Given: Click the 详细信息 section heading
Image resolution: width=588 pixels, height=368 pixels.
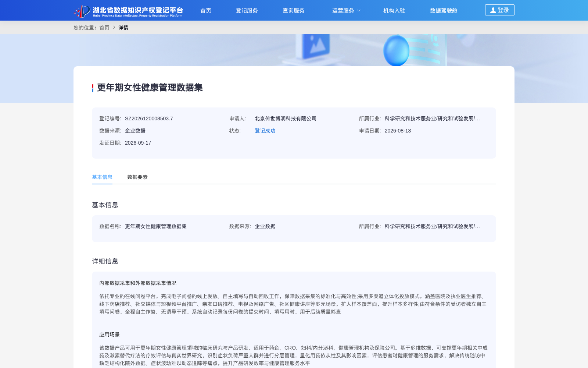Looking at the screenshot, I should 105,261.
